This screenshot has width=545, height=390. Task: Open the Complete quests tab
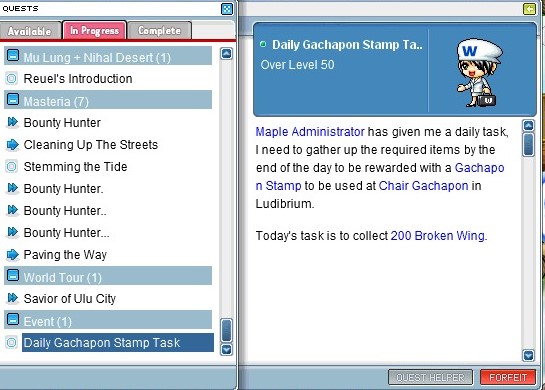click(160, 31)
